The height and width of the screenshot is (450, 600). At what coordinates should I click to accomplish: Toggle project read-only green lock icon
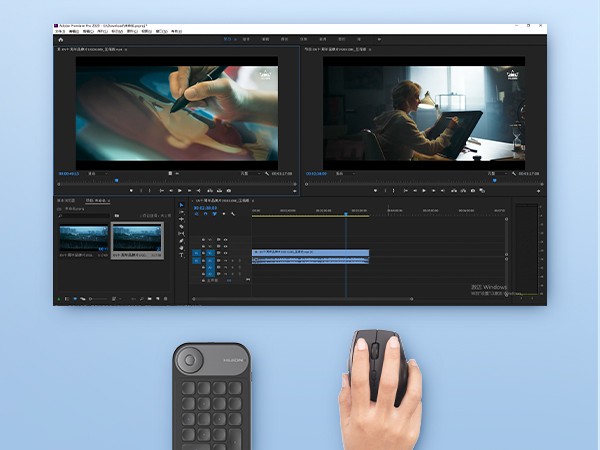[x=59, y=299]
